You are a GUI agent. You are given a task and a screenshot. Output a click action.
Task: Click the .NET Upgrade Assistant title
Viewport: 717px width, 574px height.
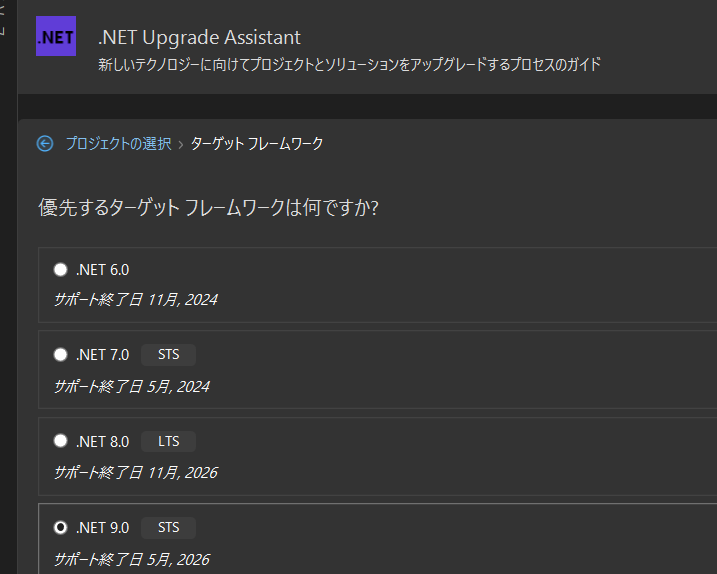[x=199, y=38]
